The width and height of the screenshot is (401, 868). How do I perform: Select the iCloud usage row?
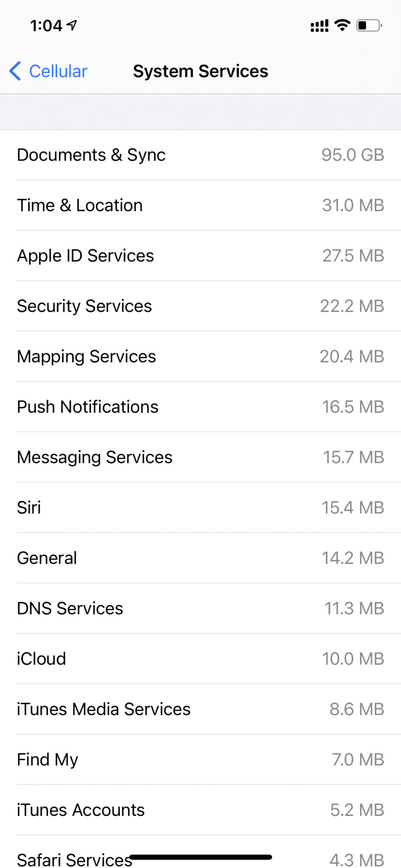pyautogui.click(x=200, y=658)
